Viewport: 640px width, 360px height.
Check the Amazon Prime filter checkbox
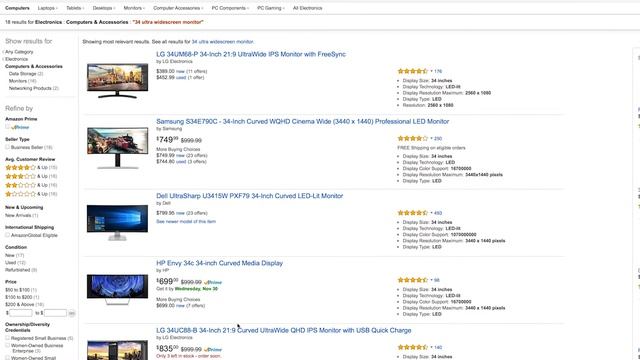(7, 127)
